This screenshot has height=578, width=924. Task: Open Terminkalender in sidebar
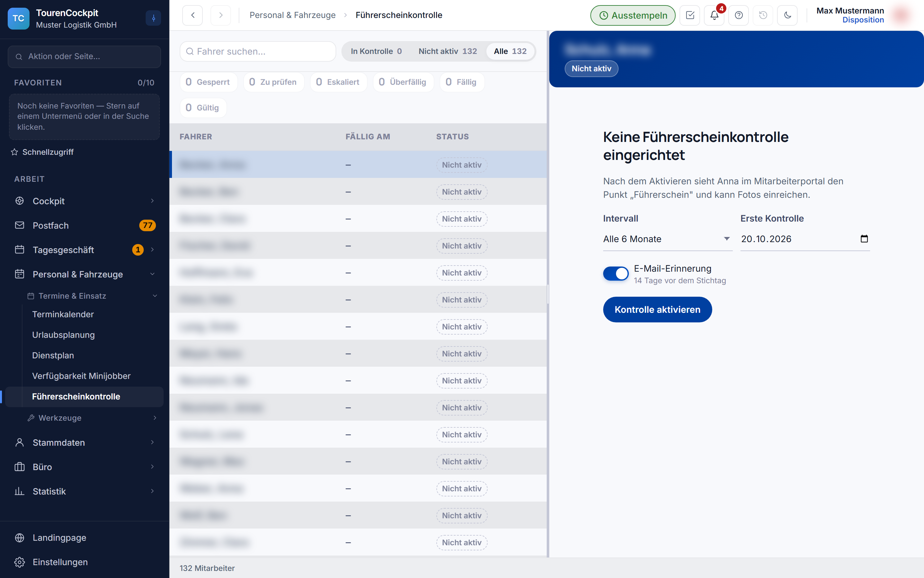(x=63, y=314)
